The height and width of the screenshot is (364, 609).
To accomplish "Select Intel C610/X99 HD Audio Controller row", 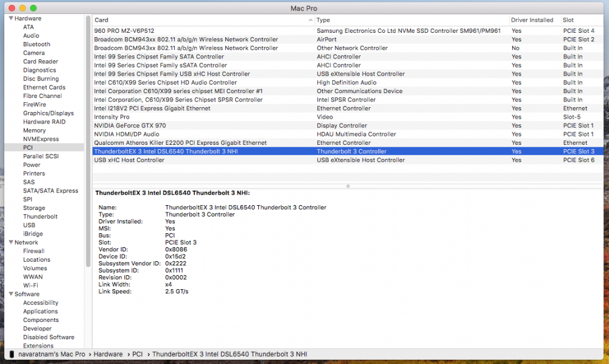I will click(x=348, y=82).
